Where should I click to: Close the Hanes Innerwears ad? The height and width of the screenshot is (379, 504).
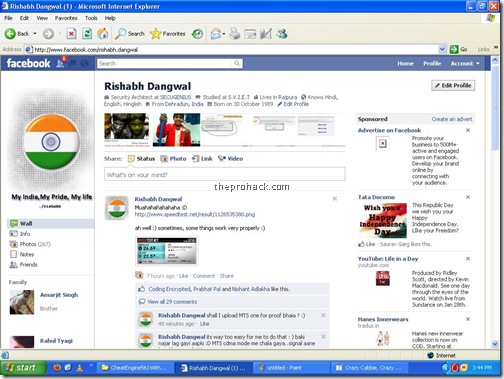pyautogui.click(x=468, y=319)
